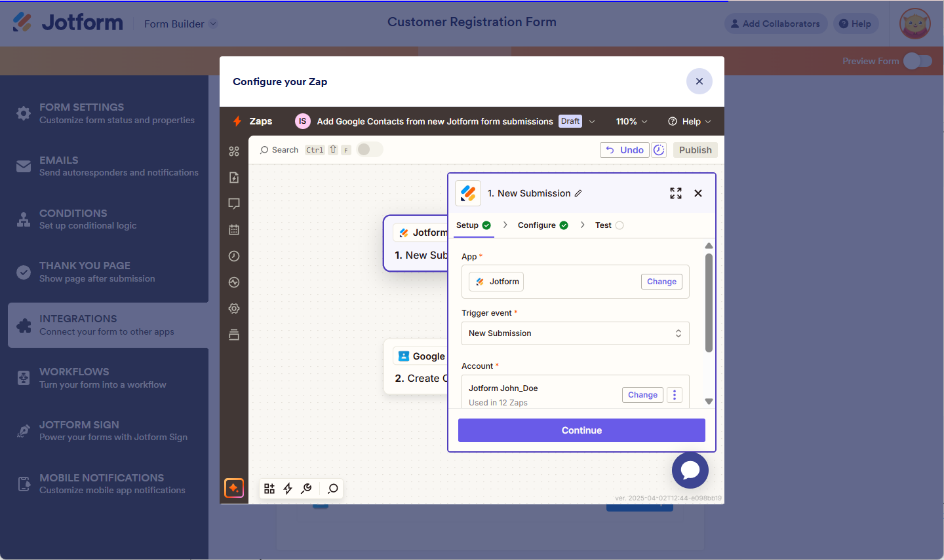Click the down arrow of the panel scrollbar

pos(709,401)
